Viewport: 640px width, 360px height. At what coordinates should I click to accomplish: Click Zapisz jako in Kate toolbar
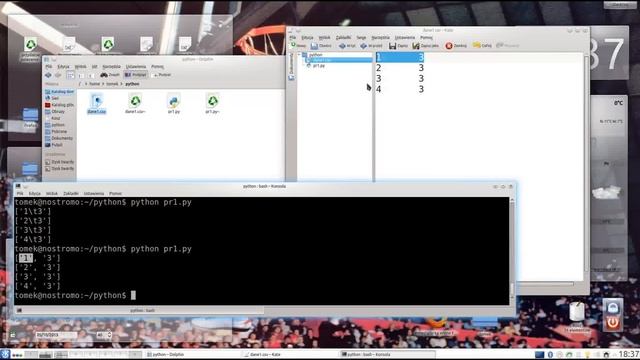[x=425, y=46]
